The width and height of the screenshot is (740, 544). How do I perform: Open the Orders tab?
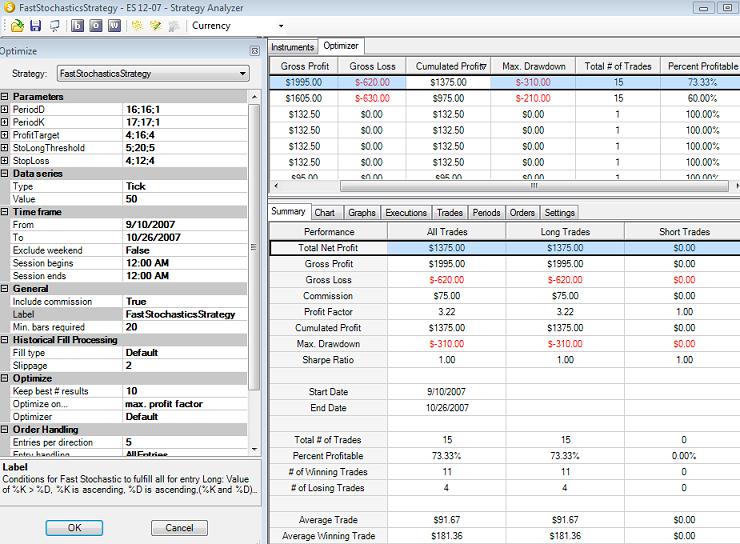[x=522, y=213]
